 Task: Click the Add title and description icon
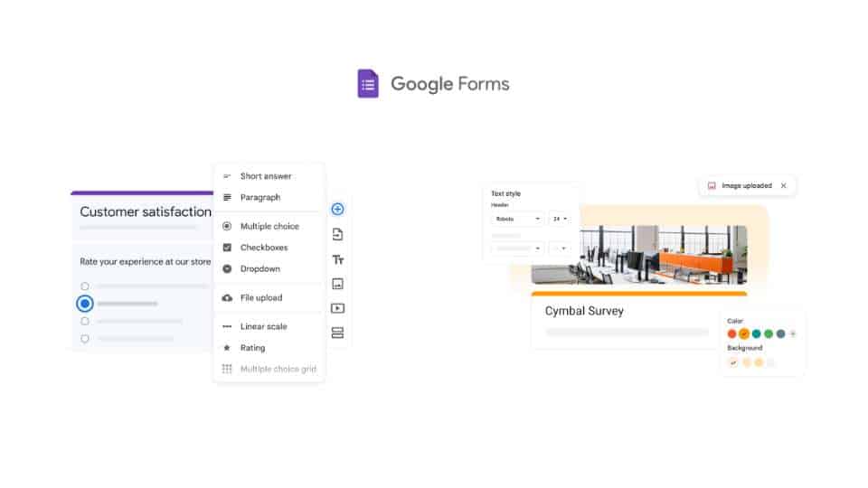coord(337,259)
